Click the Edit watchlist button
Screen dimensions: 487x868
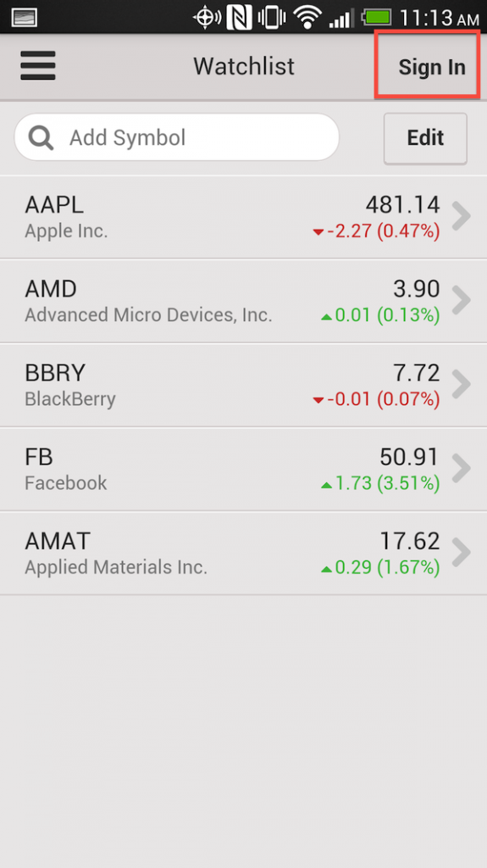pos(425,138)
